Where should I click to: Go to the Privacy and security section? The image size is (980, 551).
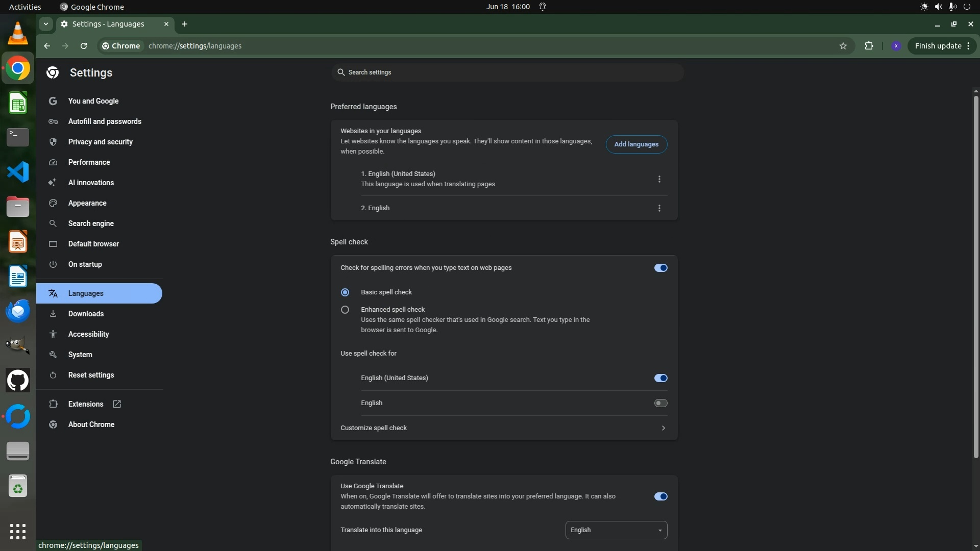click(x=100, y=142)
